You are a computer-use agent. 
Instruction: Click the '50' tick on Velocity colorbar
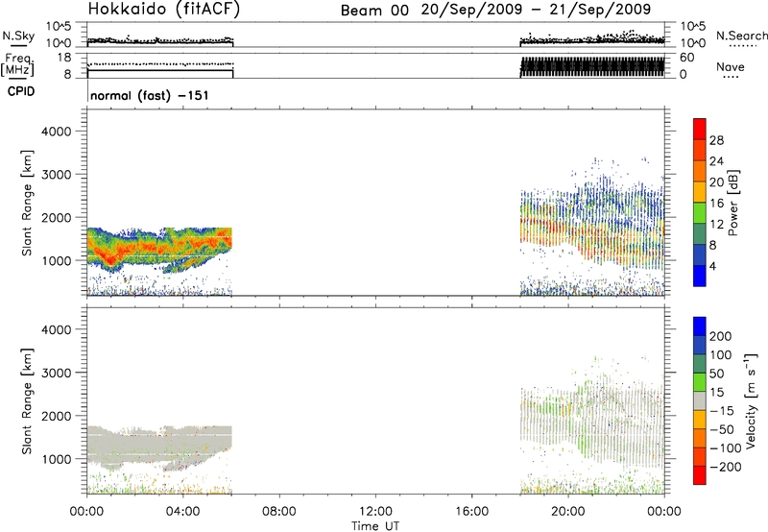716,374
